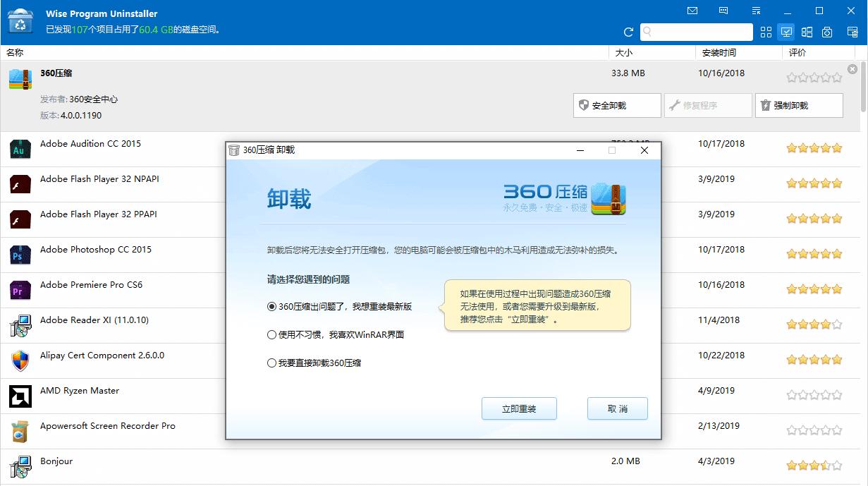Click the trash icon in dialog title bar
This screenshot has height=486, width=868.
point(234,150)
